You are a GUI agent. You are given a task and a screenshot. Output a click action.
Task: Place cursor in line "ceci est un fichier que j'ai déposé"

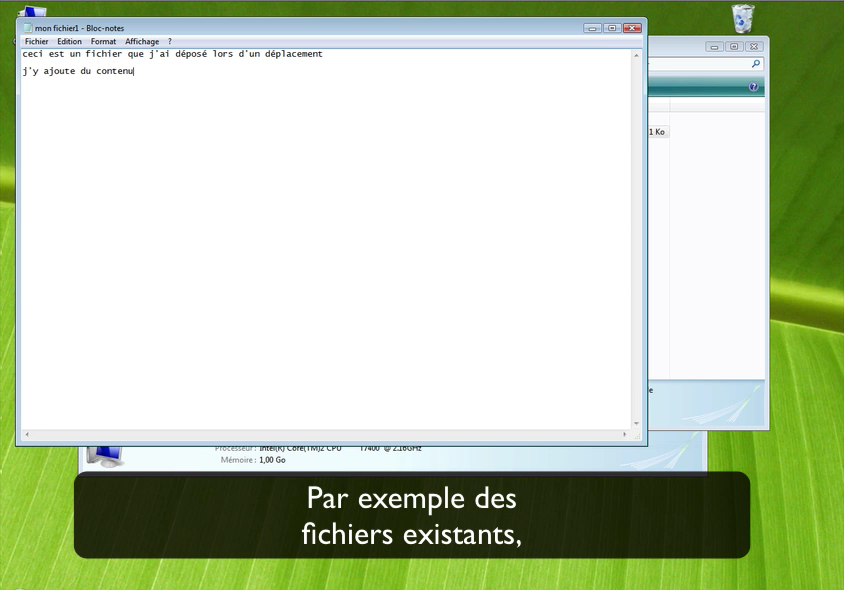pyautogui.click(x=172, y=54)
